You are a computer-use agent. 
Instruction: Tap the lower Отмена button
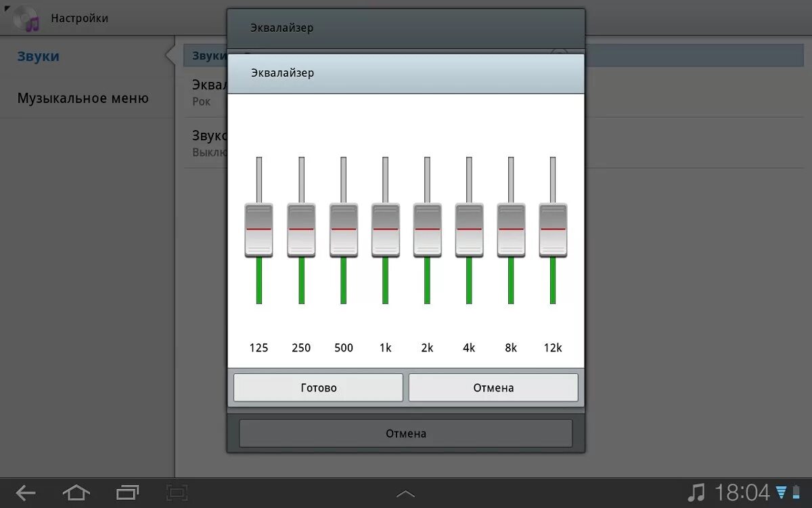tap(405, 433)
